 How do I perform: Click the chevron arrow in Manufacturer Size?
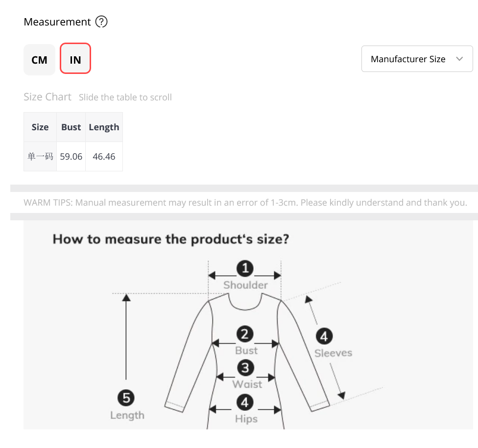click(x=459, y=59)
